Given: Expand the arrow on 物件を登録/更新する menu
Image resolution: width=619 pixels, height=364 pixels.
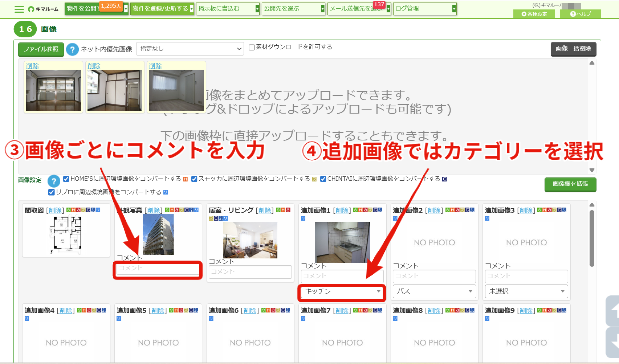Looking at the screenshot, I should click(192, 9).
